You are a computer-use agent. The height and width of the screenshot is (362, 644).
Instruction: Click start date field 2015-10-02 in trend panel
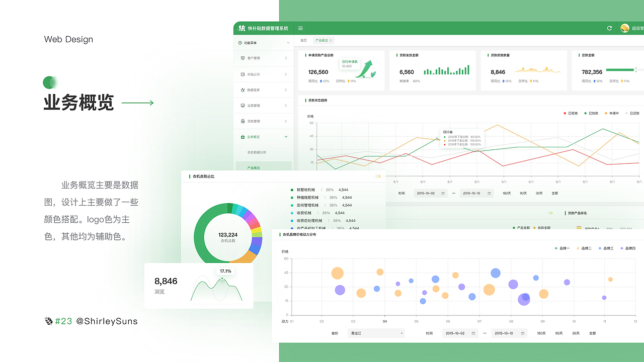coord(430,193)
